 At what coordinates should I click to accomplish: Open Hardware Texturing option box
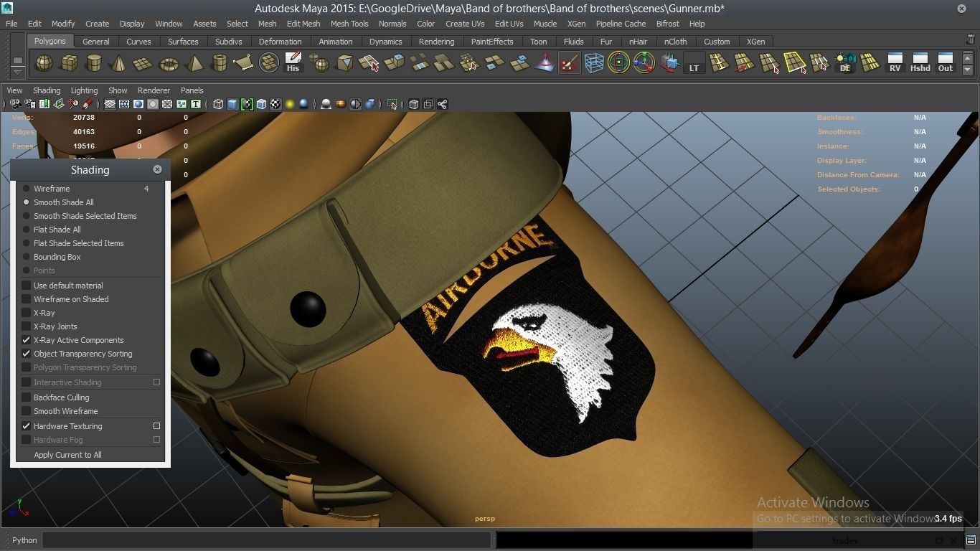point(156,426)
